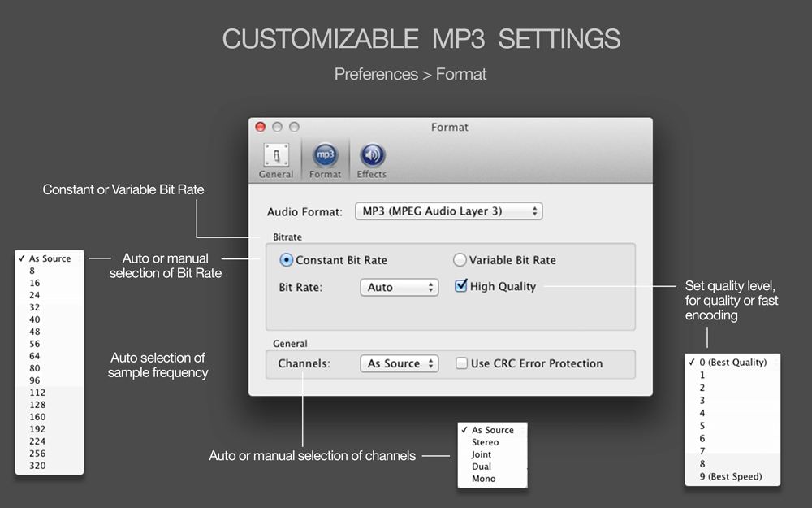Choose 24 in bit rate list
This screenshot has height=508, width=812.
(x=50, y=295)
